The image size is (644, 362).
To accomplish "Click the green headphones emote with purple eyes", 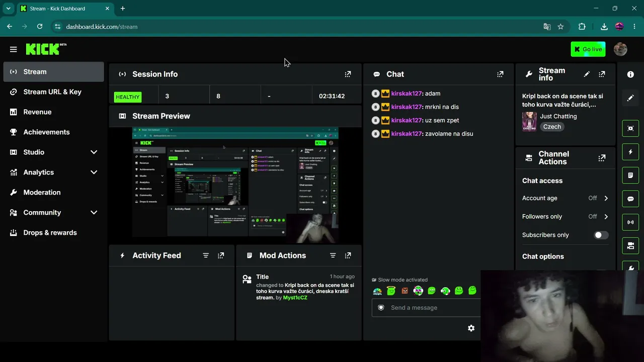I will pos(418,291).
